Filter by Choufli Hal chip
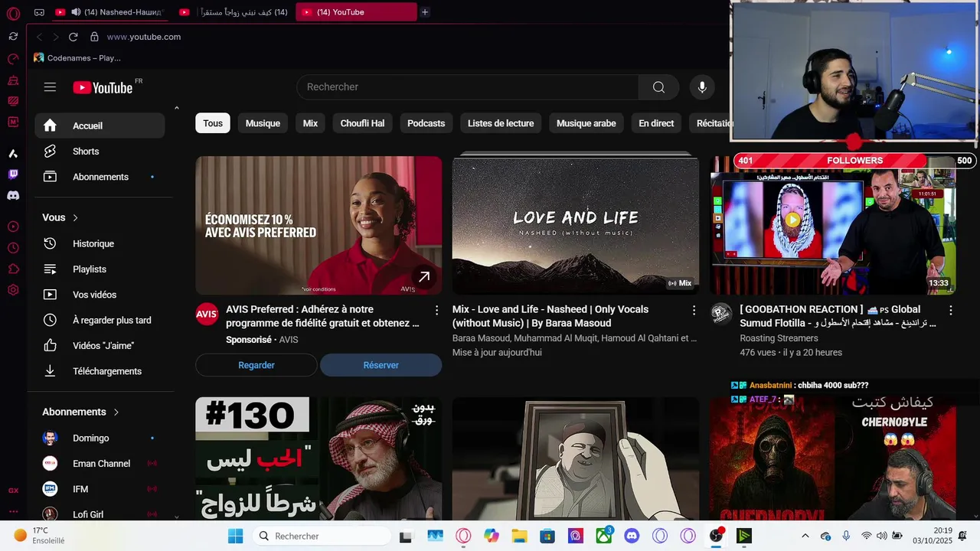The width and height of the screenshot is (980, 551). click(362, 123)
